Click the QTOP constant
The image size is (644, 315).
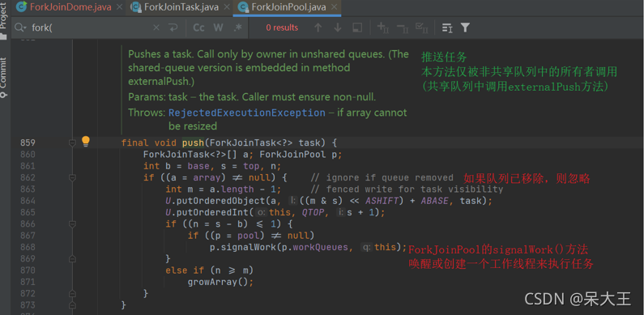pos(313,212)
